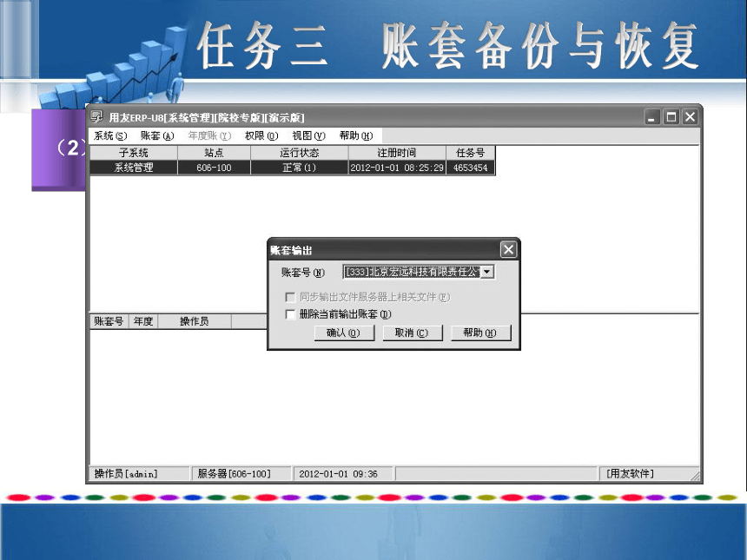Click the 站点 column header
The image size is (747, 560).
[x=214, y=153]
